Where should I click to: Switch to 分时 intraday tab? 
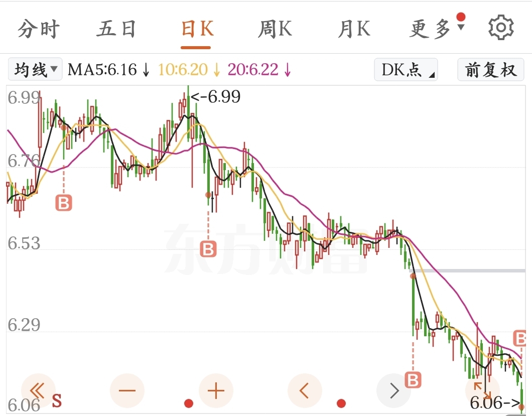click(38, 29)
